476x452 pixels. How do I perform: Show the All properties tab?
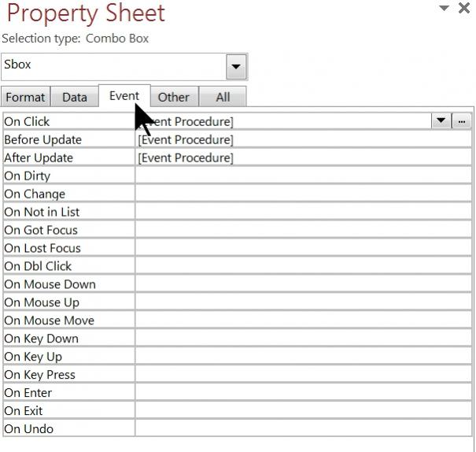[x=223, y=97]
